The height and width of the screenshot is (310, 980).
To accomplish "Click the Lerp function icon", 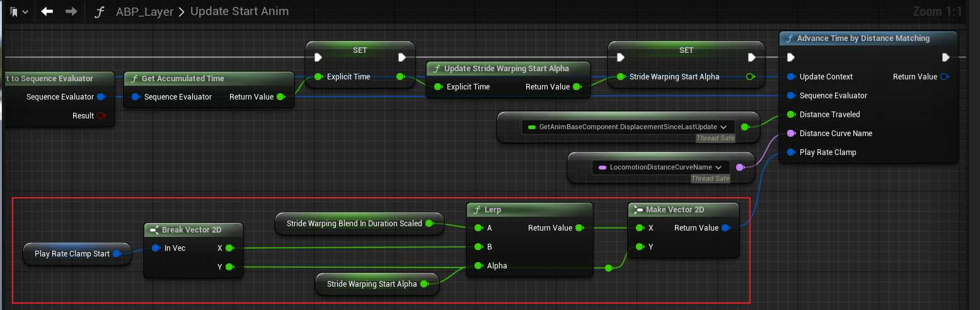I will coord(477,210).
